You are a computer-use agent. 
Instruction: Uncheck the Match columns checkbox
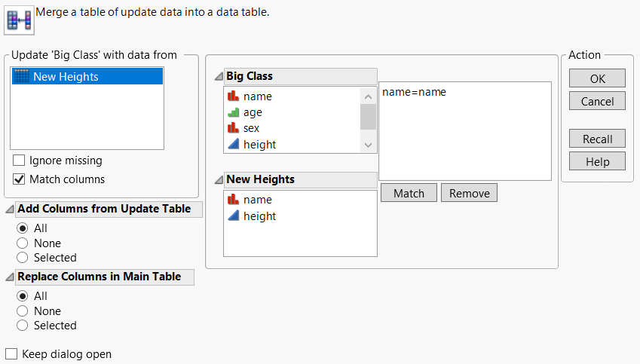coord(19,179)
